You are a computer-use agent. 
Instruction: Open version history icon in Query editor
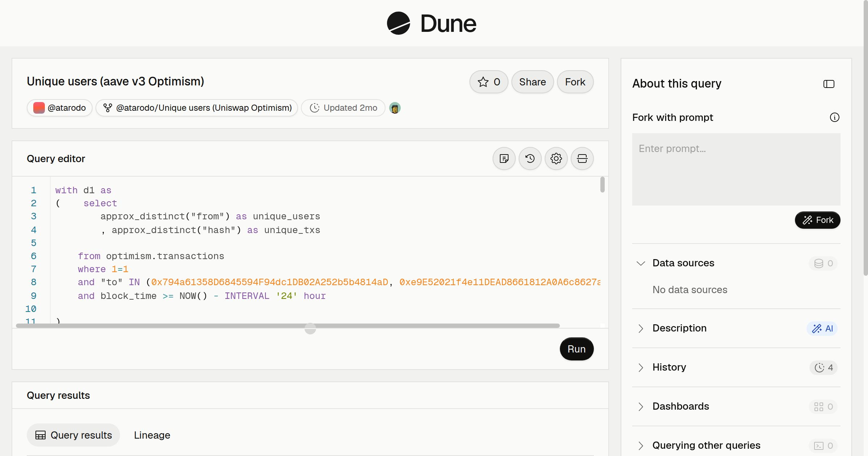click(530, 159)
